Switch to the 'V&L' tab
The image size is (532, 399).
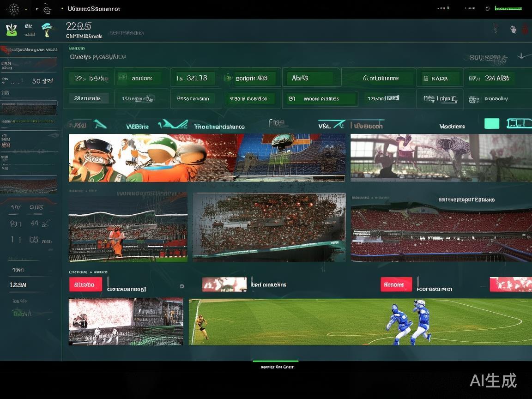(324, 126)
